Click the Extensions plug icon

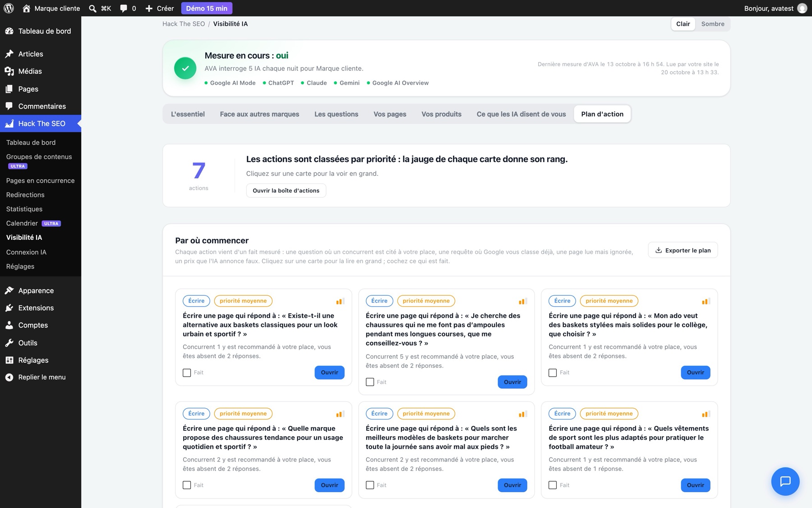coord(9,308)
